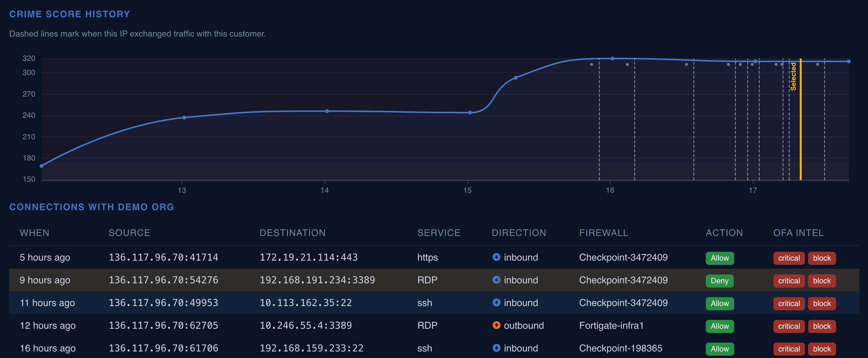Click Checkpoint-3472409 in the 11 hours ago row
Image resolution: width=868 pixels, height=358 pixels.
[623, 303]
